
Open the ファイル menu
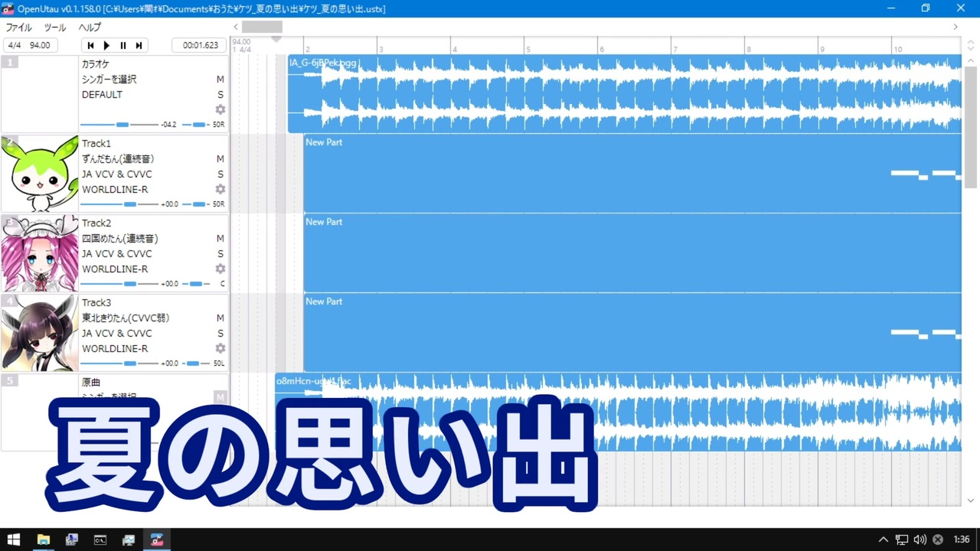click(x=19, y=28)
